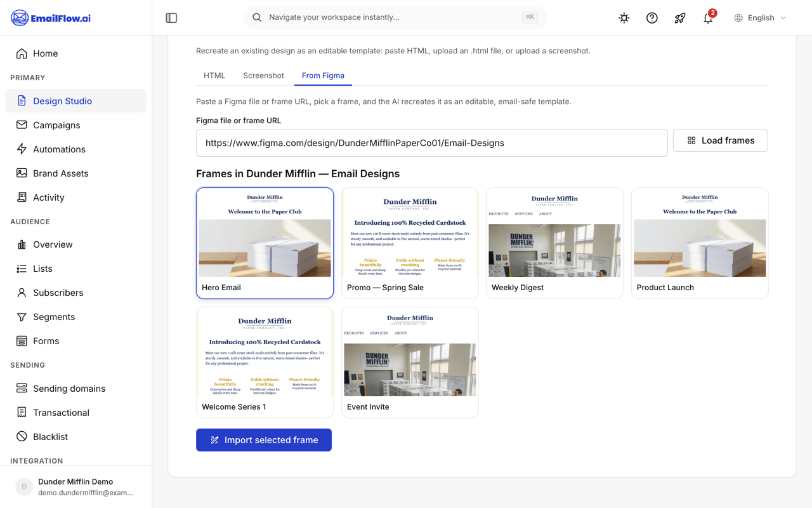Open Lists page
This screenshot has width=812, height=508.
tap(76, 269)
